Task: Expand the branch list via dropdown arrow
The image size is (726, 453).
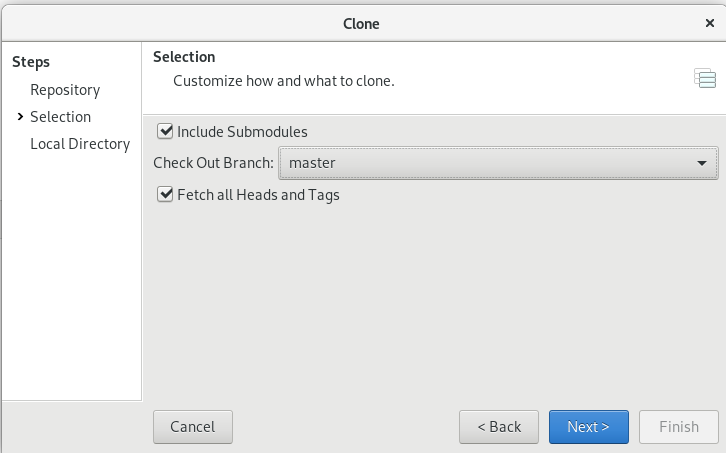Action: [x=702, y=163]
